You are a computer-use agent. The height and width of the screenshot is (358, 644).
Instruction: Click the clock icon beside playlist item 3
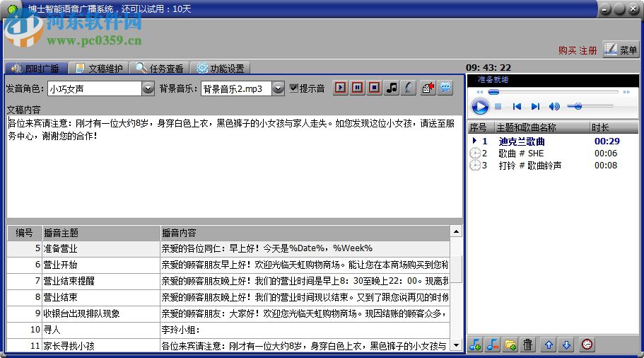[475, 166]
